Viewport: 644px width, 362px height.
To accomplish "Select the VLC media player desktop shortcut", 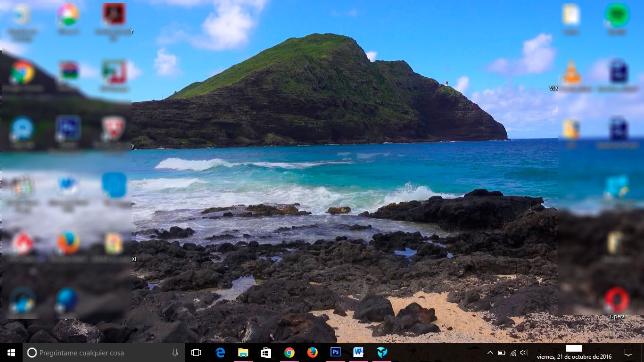I will 571,76.
